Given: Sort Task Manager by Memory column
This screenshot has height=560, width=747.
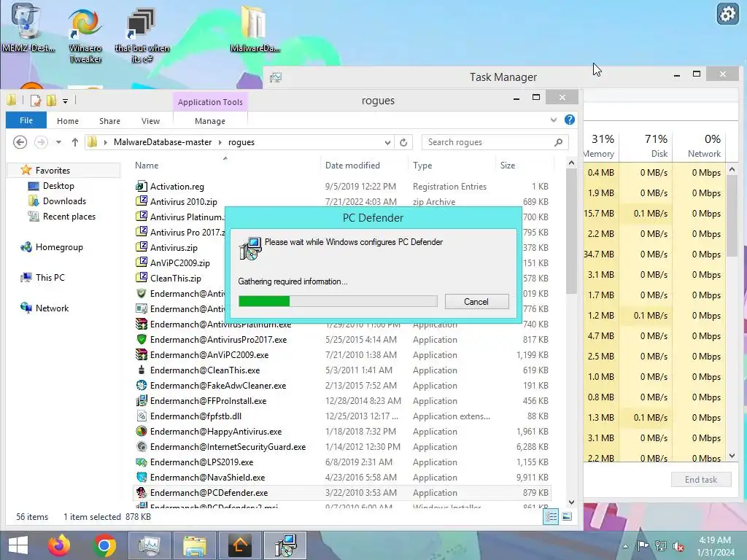Looking at the screenshot, I should pos(600,145).
